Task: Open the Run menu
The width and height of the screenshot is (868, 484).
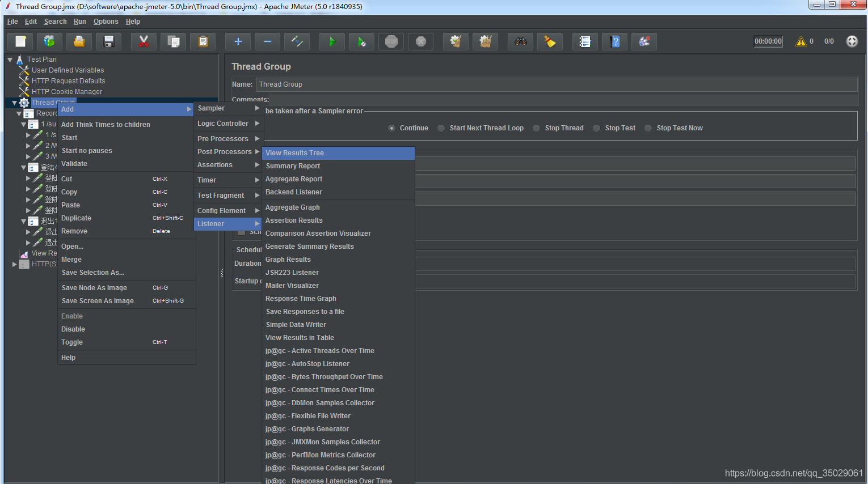Action: coord(80,22)
